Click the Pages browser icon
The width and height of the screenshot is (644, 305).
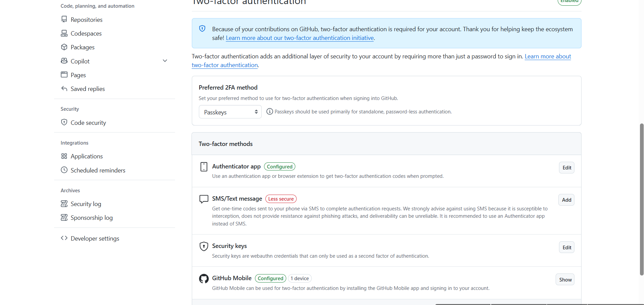[x=64, y=74]
